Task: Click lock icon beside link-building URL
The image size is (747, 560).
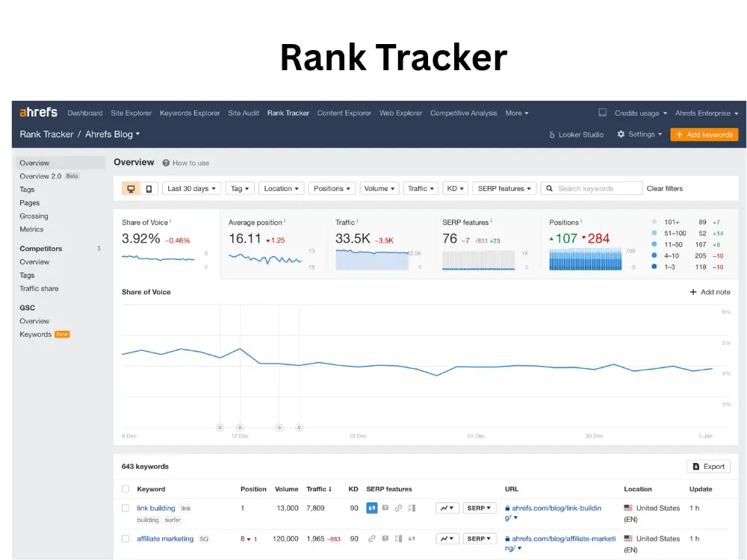Action: (507, 508)
